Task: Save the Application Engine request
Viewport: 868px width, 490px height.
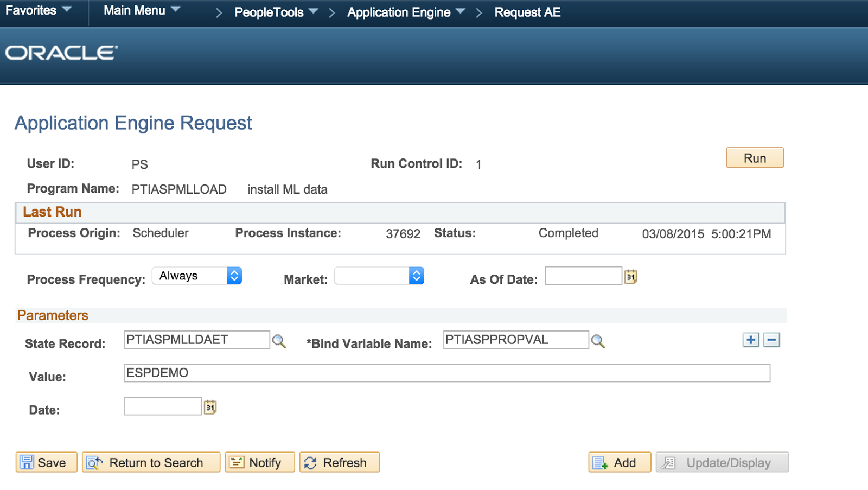Action: coord(47,462)
